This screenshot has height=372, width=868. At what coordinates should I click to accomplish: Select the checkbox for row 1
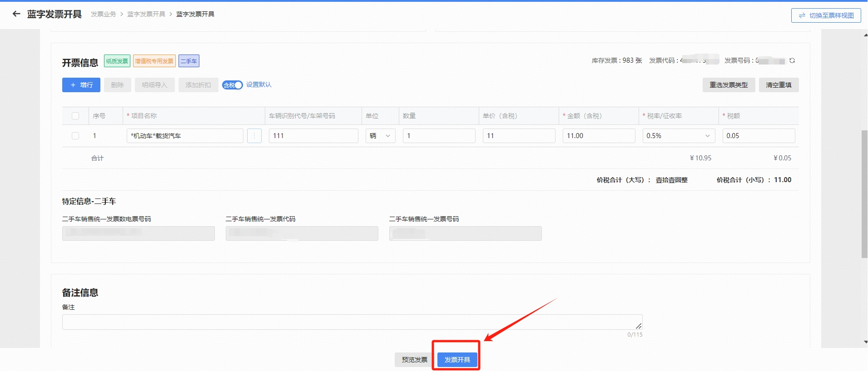coord(75,136)
